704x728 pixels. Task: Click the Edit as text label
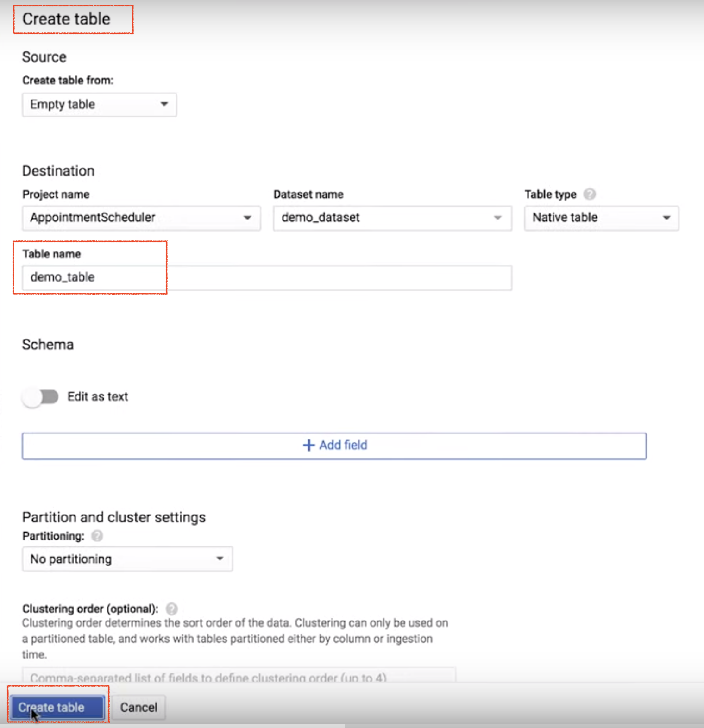click(x=98, y=397)
